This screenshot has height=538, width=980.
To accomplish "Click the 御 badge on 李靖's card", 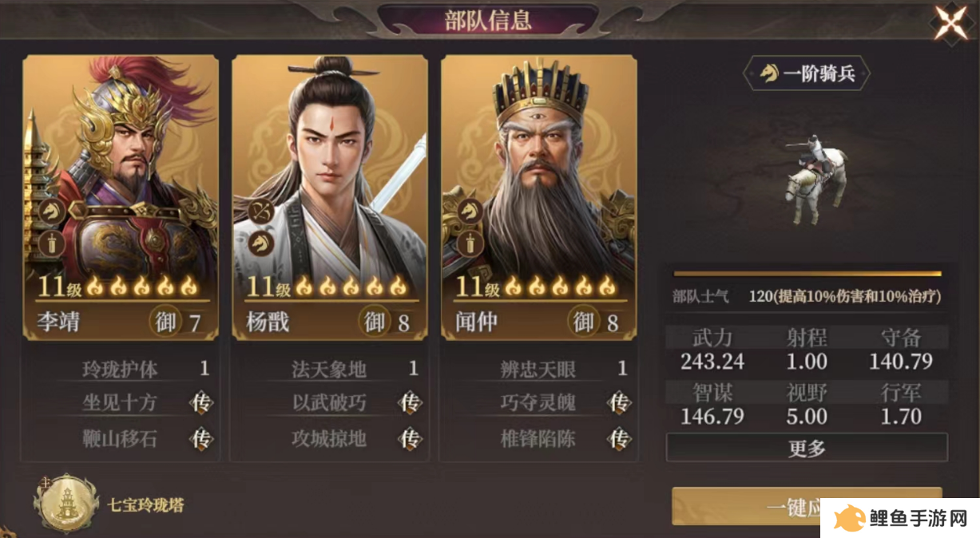I will click(165, 322).
